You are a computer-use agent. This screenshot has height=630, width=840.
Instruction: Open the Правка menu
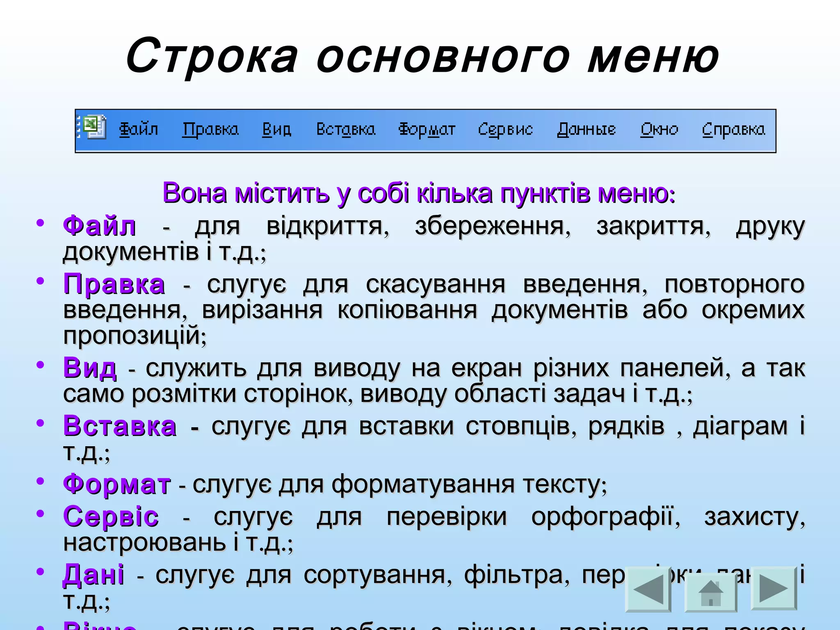tap(210, 130)
